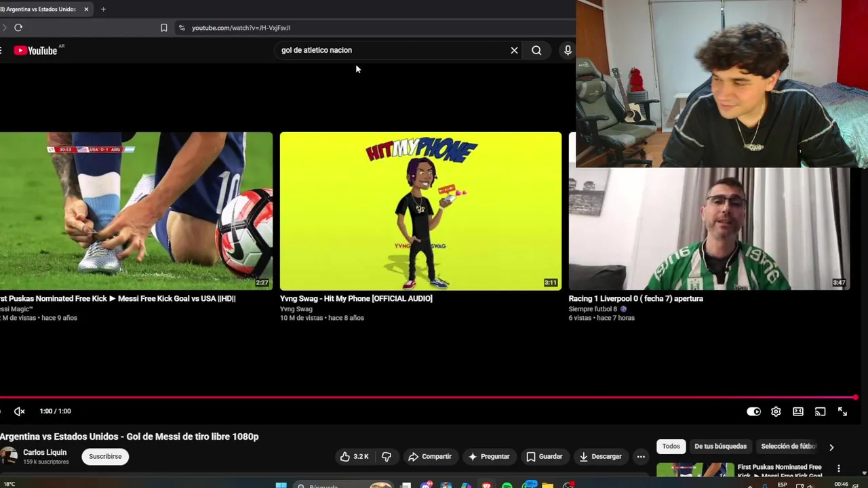Image resolution: width=868 pixels, height=488 pixels.
Task: Click the taskbar clock showing 00:46
Action: pos(841,485)
